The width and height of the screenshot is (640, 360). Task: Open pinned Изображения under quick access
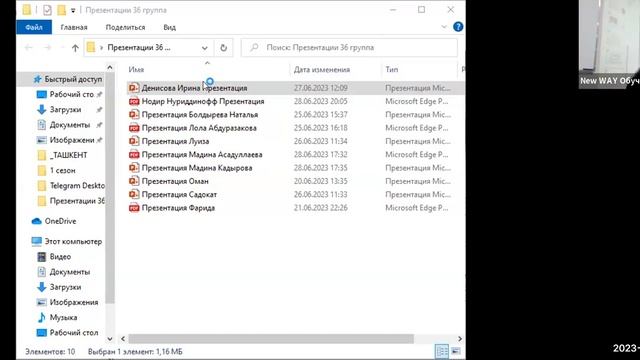pos(71,140)
